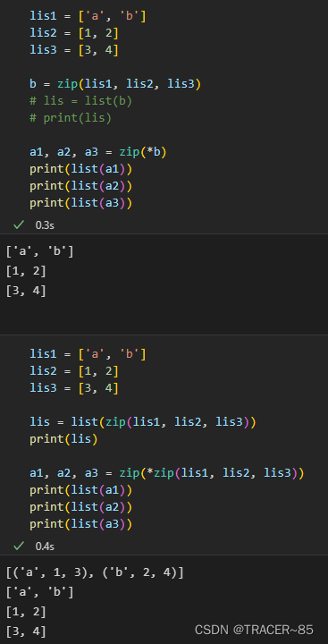Click the 0.3s execution time label

tap(45, 225)
